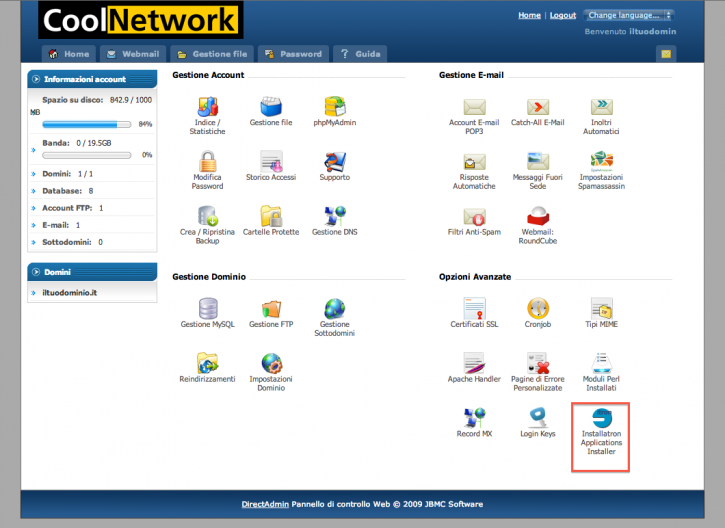Open the Change language dropdown
Screen dimensions: 725x528
point(629,15)
